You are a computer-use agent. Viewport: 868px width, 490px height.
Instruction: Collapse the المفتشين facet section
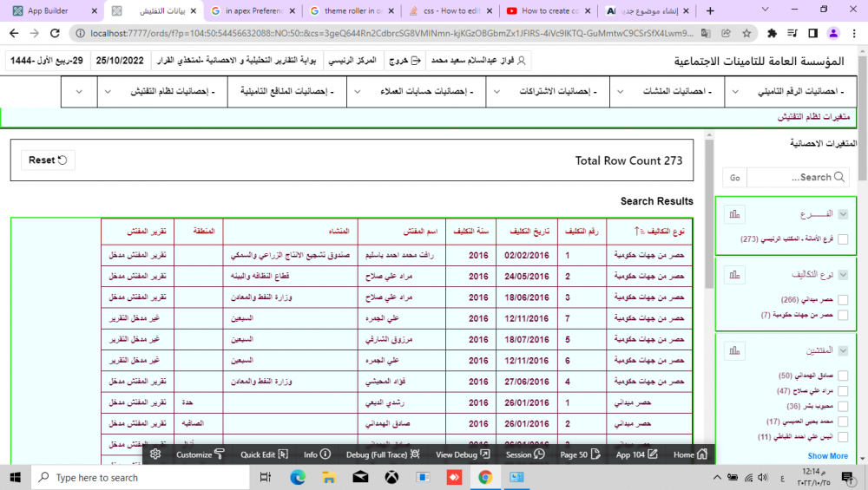843,350
